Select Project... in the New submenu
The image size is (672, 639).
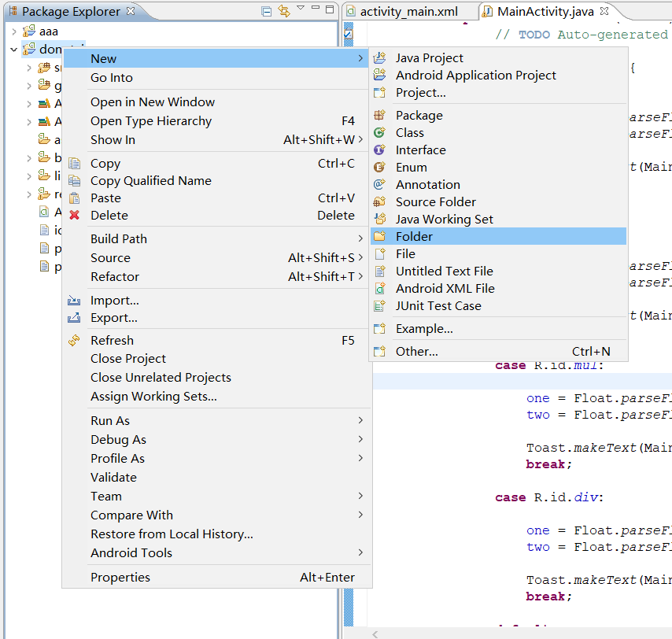tap(498, 93)
